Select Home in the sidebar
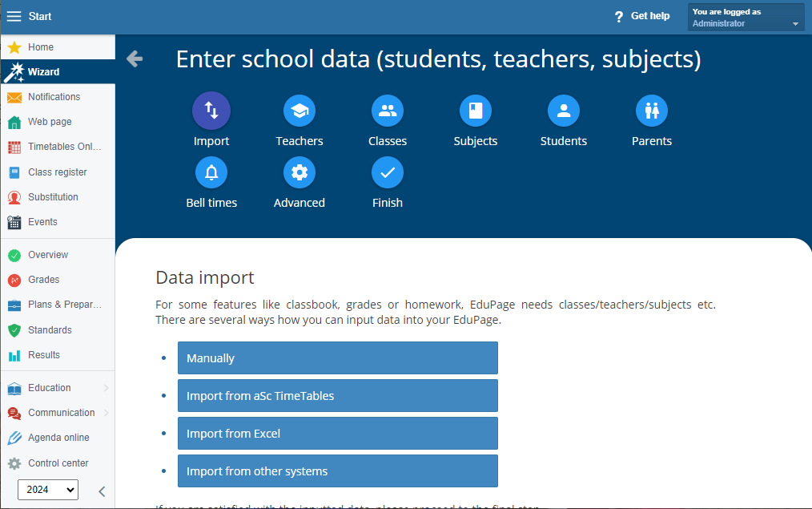This screenshot has width=812, height=509. (58, 47)
